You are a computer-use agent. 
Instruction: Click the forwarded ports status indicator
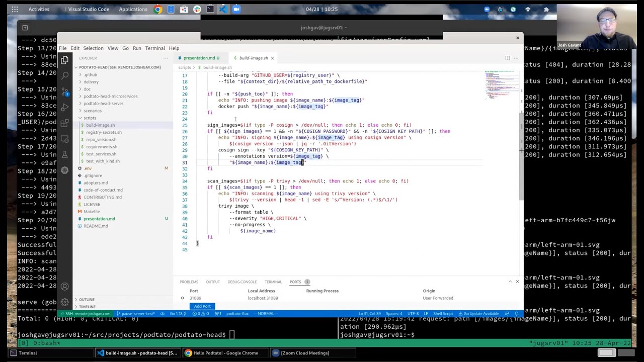pos(218,314)
